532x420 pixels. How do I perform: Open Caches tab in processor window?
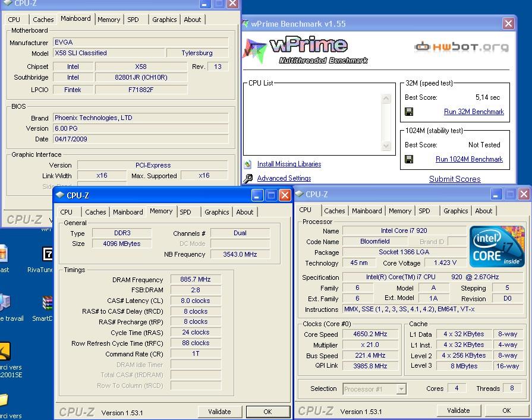click(x=334, y=211)
